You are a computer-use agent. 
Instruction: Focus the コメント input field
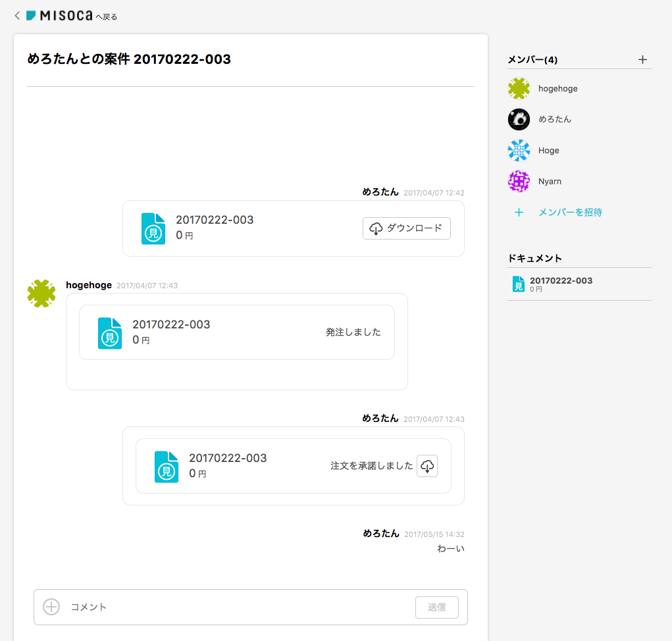(240, 607)
